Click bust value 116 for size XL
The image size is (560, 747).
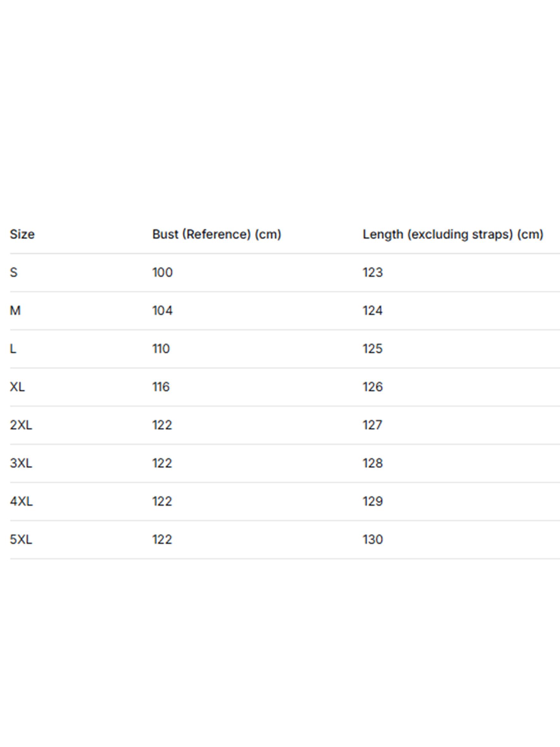[x=161, y=387]
